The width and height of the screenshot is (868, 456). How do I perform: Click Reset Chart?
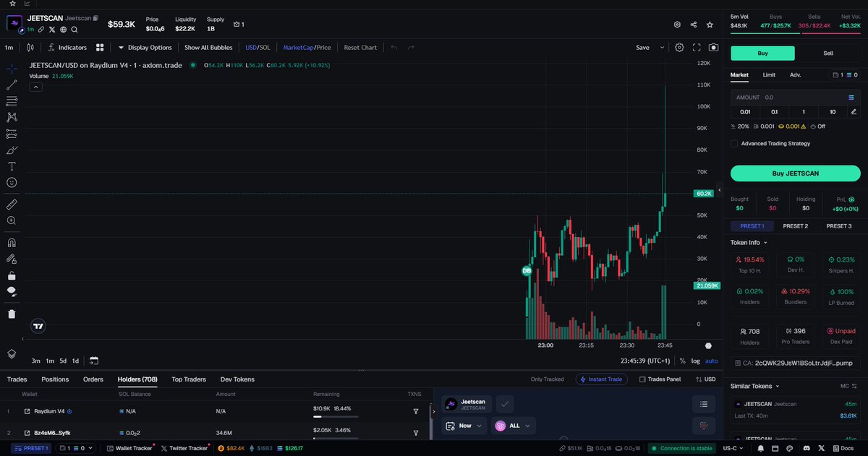click(360, 48)
